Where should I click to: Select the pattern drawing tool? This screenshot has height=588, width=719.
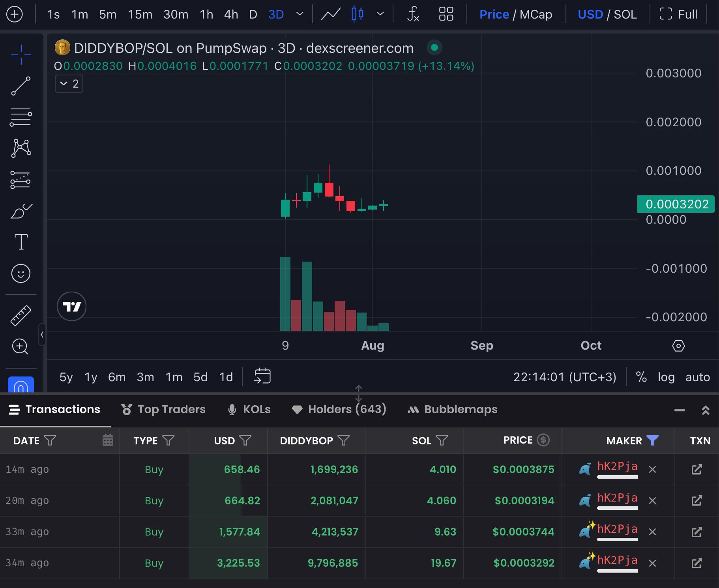[x=21, y=148]
